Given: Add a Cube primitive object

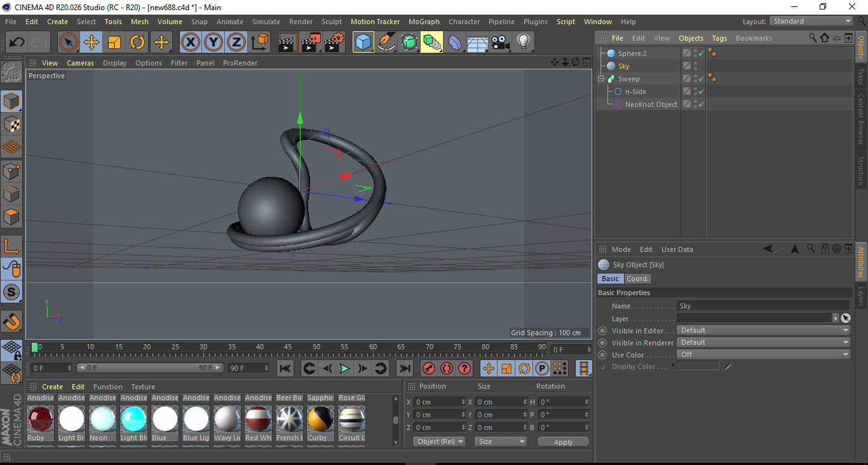Looking at the screenshot, I should (x=363, y=43).
